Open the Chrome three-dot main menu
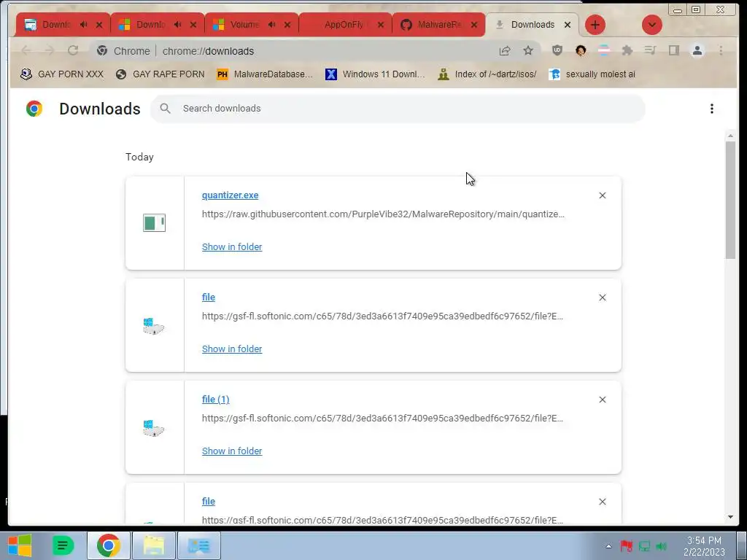Viewport: 747px width, 560px height. (x=721, y=50)
